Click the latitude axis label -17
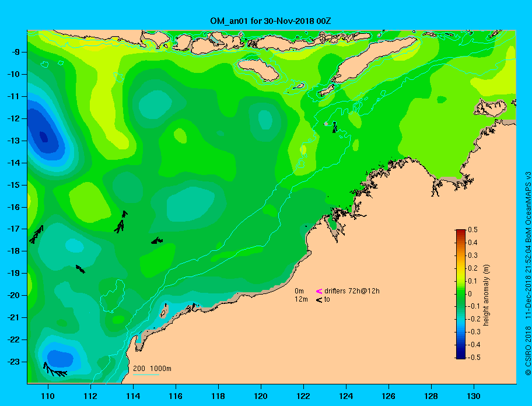The width and height of the screenshot is (532, 406). [13, 229]
